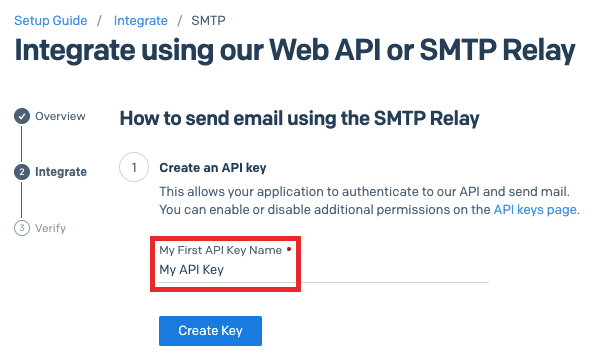
Task: Click the Overview step checkmark icon
Action: (x=22, y=116)
